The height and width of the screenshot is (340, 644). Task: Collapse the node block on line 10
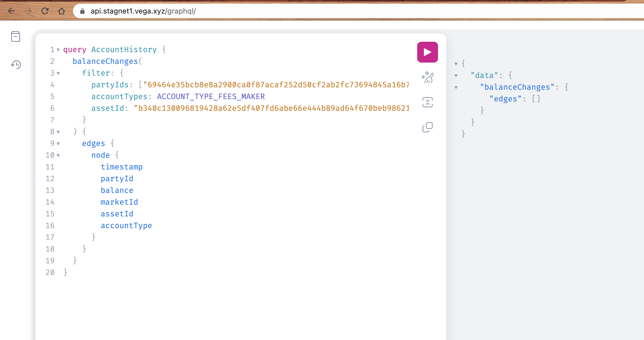(58, 155)
